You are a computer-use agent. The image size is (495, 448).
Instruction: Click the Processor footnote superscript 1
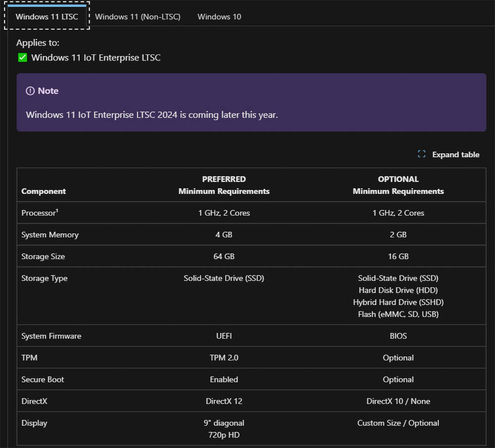(x=57, y=211)
